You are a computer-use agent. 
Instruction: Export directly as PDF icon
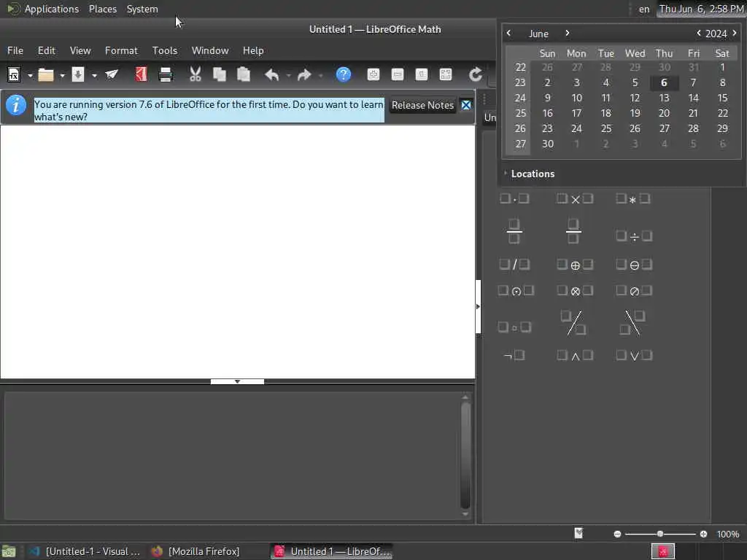coord(141,74)
